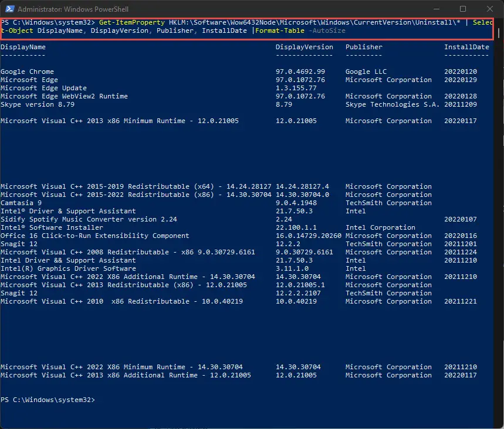Click install date 20220120

461,71
